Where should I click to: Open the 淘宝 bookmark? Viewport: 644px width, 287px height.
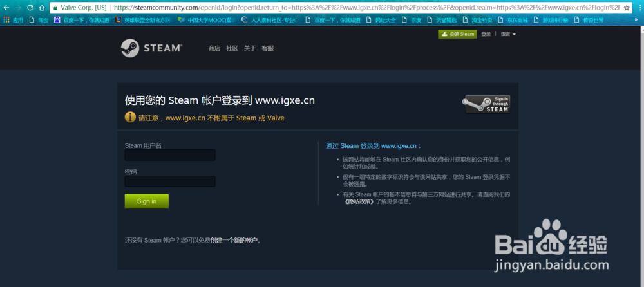pyautogui.click(x=39, y=20)
